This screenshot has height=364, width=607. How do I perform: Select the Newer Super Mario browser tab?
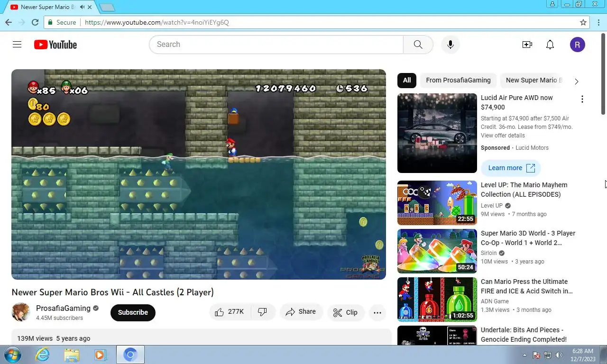(x=47, y=7)
